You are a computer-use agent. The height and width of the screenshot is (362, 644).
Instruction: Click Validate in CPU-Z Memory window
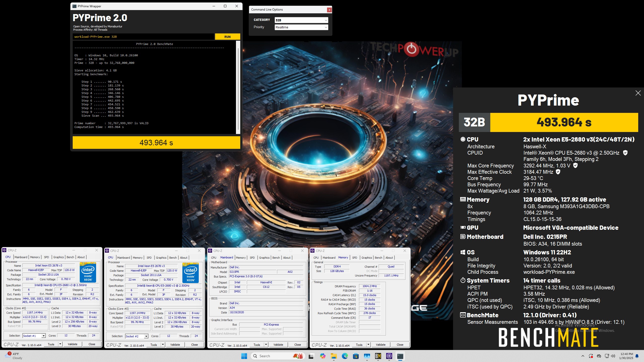tap(381, 345)
